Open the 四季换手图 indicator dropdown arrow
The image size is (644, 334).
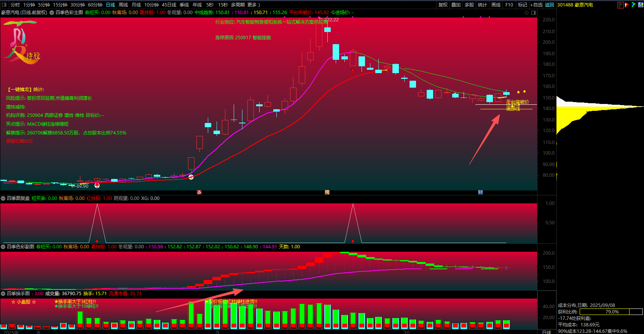(x=3, y=294)
